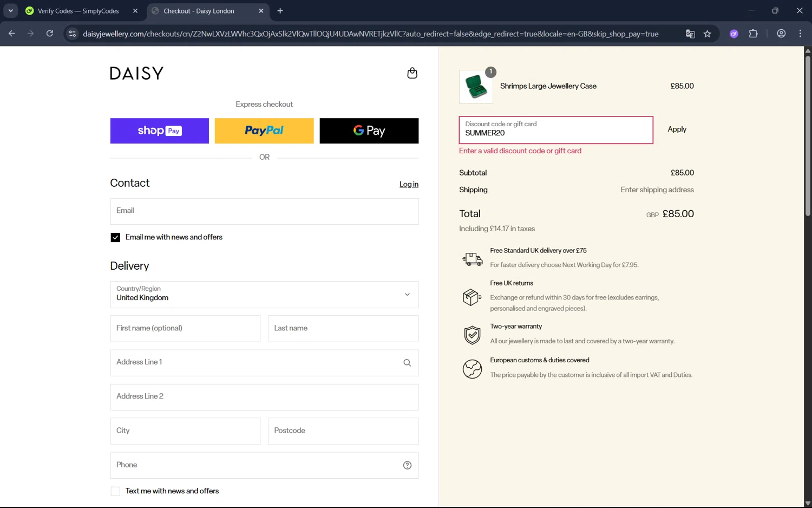Open the Chrome three-dot menu
Image resolution: width=812 pixels, height=508 pixels.
(x=800, y=34)
